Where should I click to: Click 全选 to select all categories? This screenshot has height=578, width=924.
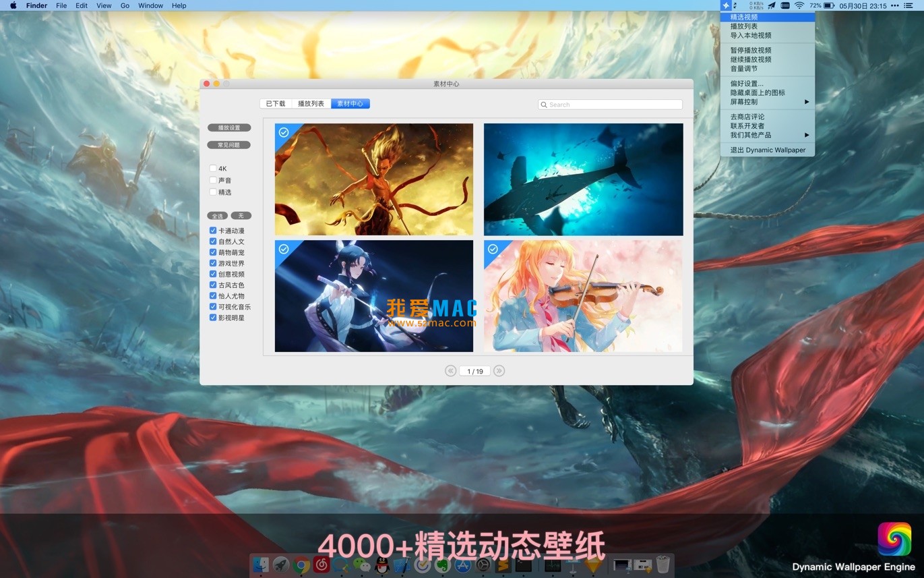tap(217, 215)
